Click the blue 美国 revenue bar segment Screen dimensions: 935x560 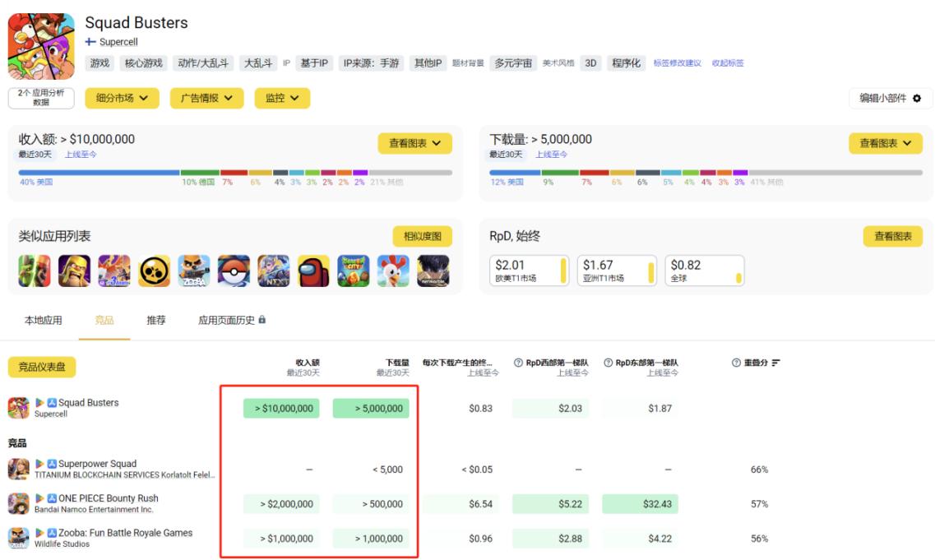coord(99,173)
